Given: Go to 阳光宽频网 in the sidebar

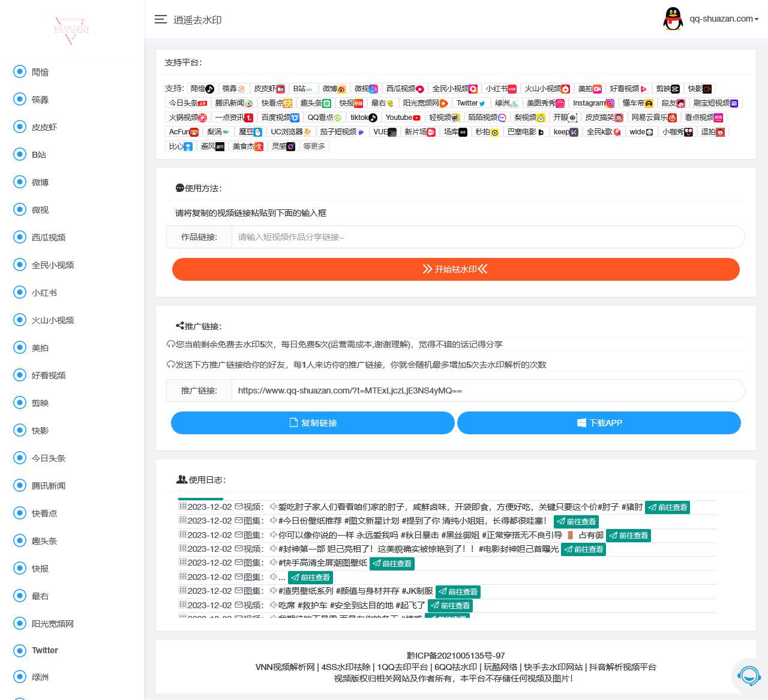Looking at the screenshot, I should (x=53, y=623).
